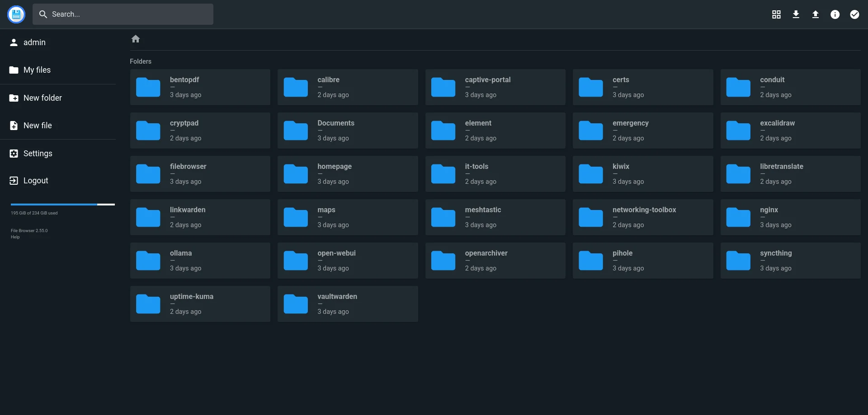Open My files in sidebar
The width and height of the screenshot is (868, 415).
(x=58, y=70)
